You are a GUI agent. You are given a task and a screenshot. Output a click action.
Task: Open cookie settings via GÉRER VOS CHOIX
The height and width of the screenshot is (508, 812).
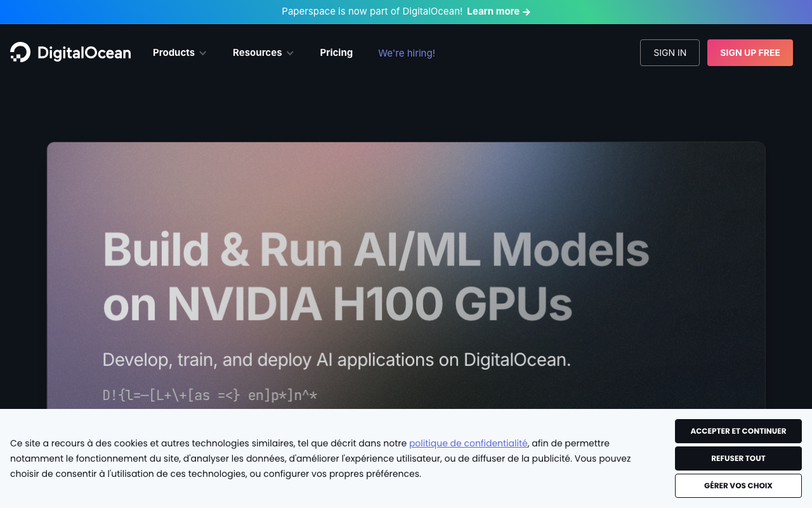[x=738, y=486]
